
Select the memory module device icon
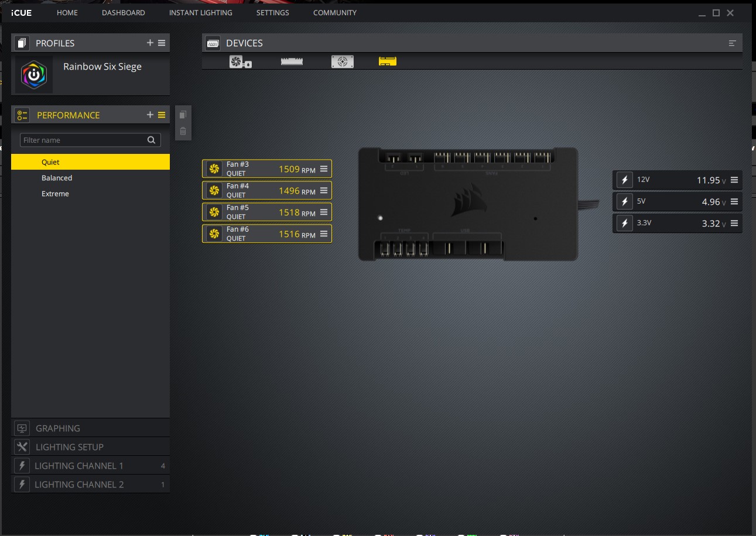point(292,61)
